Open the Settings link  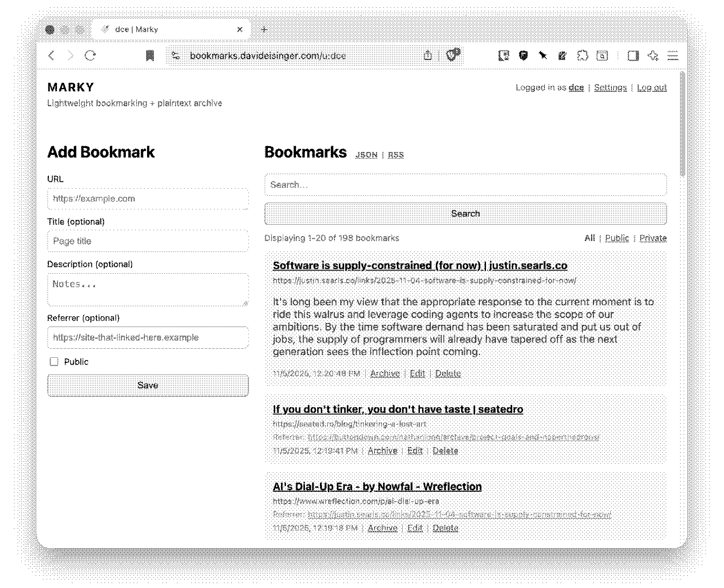click(610, 87)
